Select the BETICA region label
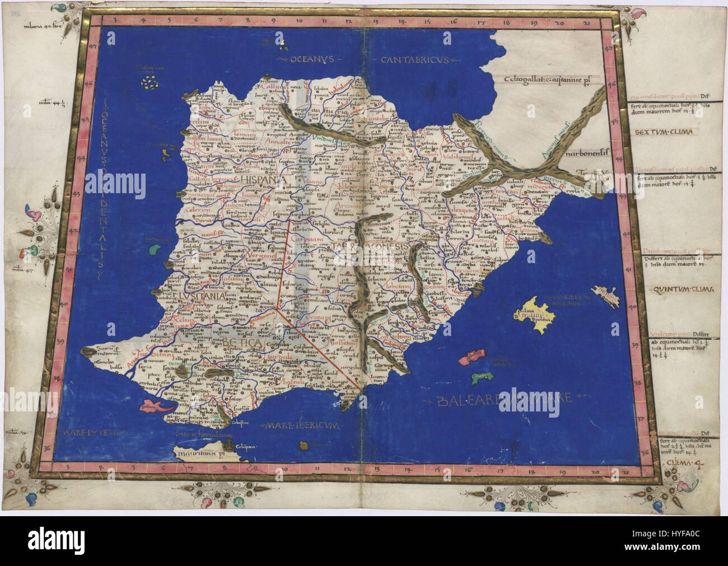This screenshot has width=728, height=566. (242, 342)
